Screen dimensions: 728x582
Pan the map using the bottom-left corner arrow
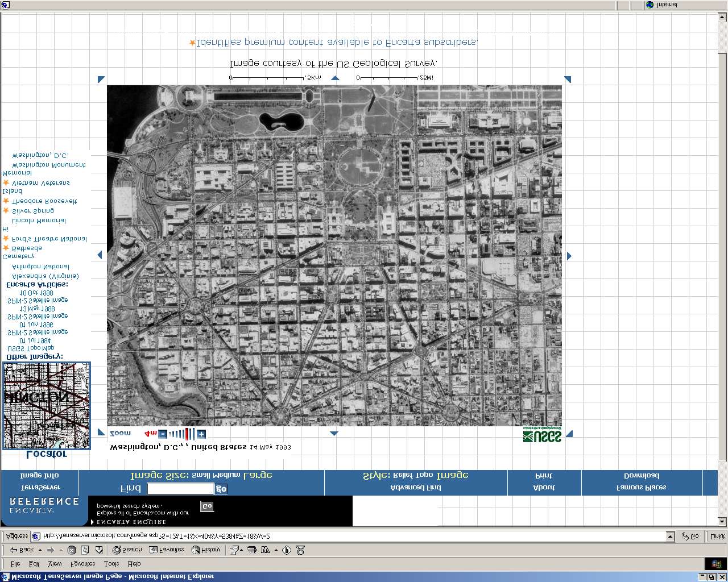coord(101,433)
